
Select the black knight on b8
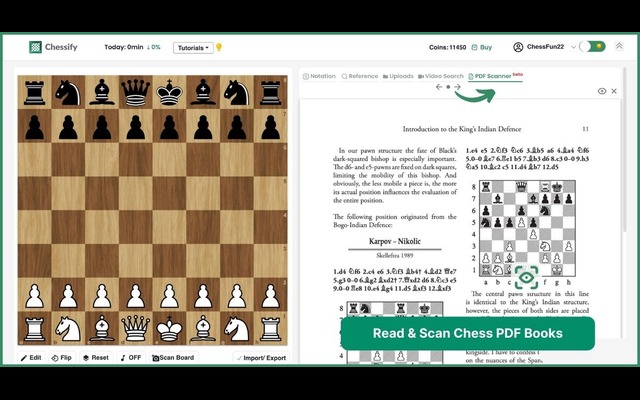(x=68, y=92)
